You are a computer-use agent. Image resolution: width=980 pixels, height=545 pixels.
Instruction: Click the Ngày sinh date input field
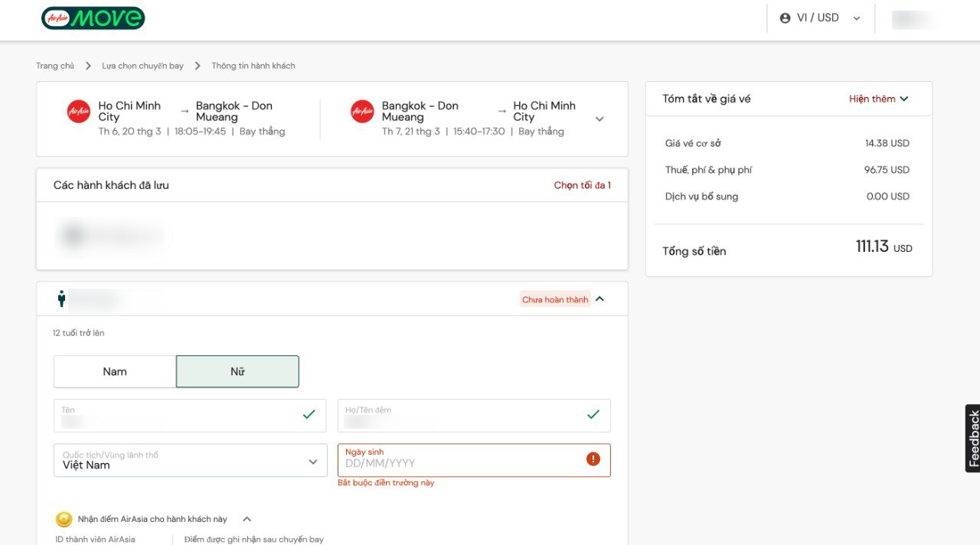(x=459, y=463)
